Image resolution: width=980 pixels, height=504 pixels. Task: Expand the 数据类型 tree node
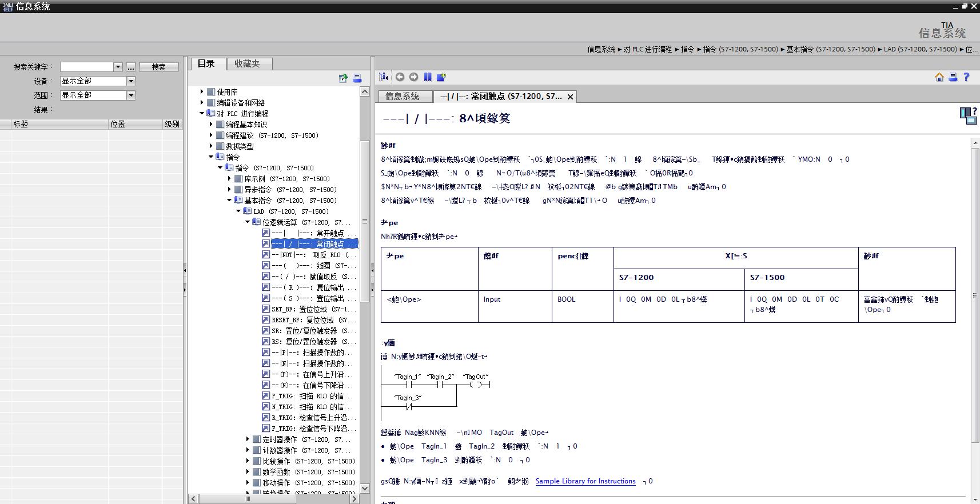[211, 146]
